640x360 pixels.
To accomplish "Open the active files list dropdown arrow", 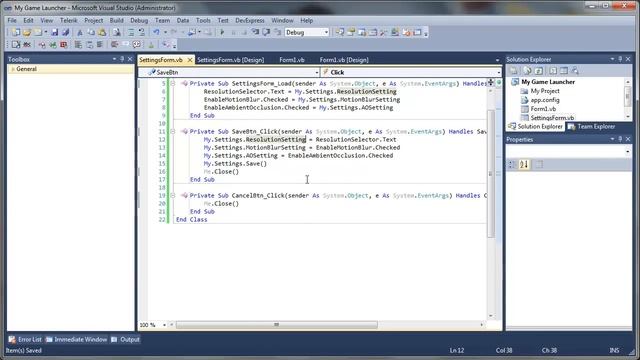I will pos(497,60).
